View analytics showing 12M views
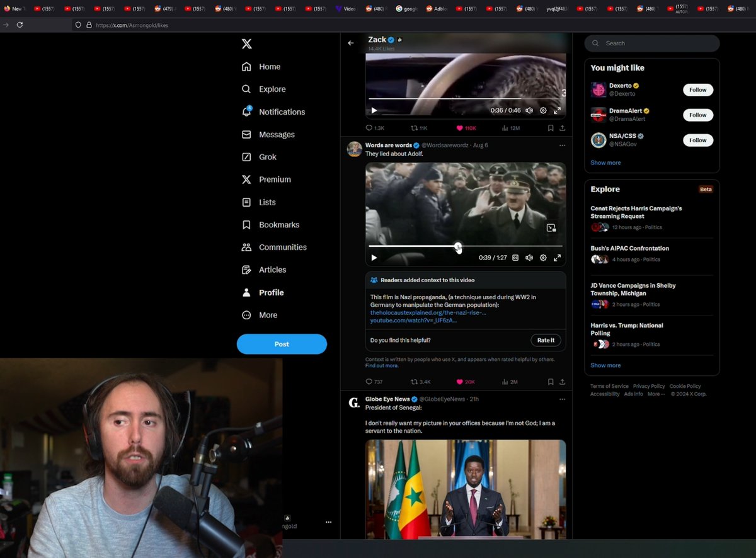 tap(511, 128)
